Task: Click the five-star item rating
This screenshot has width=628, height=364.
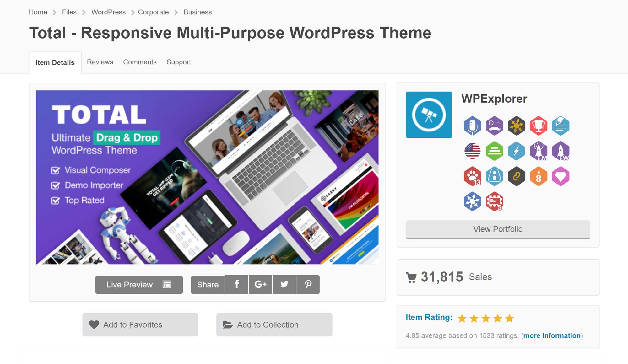Action: pos(486,318)
